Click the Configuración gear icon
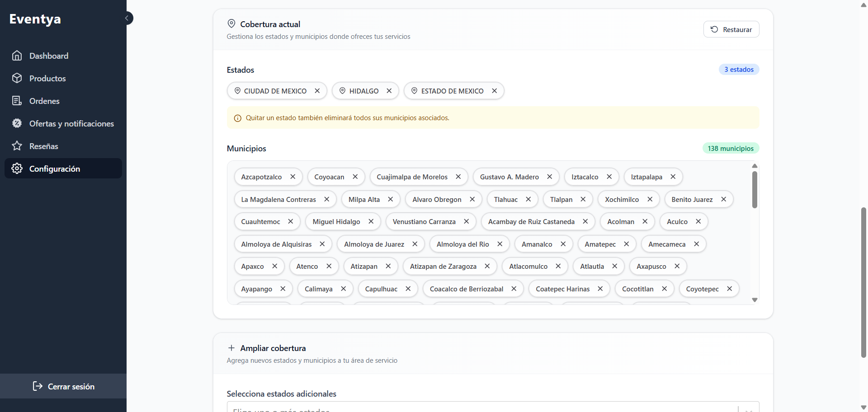Screen dimensions: 868x412 (17, 169)
